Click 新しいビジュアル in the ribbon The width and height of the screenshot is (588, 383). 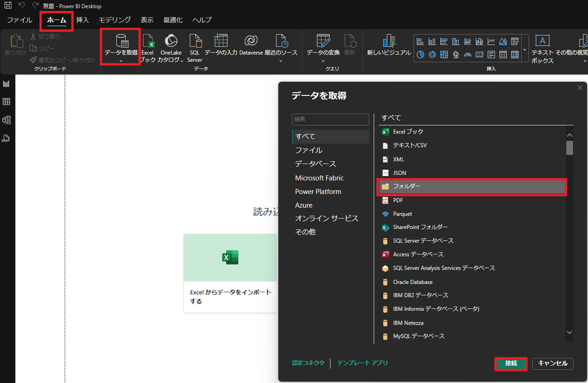[x=389, y=45]
